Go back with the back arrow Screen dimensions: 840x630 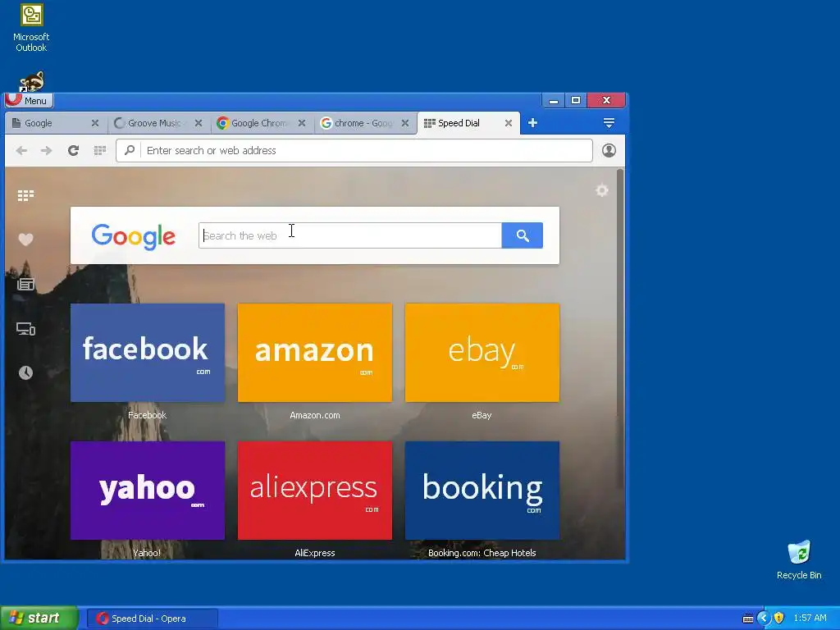pyautogui.click(x=21, y=151)
